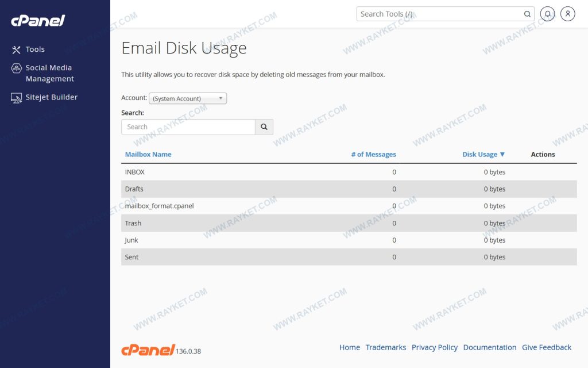Click the INBOX disk usage value
The height and width of the screenshot is (368, 588).
point(494,172)
